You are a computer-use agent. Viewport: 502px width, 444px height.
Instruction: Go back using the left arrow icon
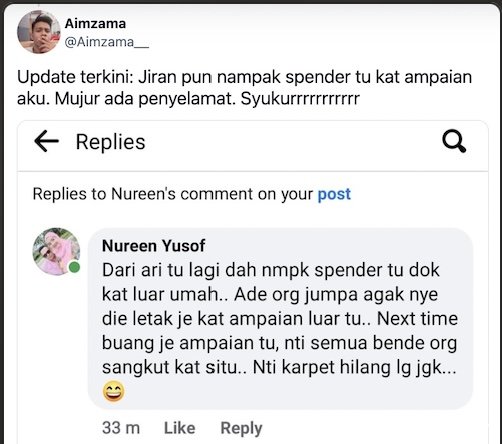46,141
